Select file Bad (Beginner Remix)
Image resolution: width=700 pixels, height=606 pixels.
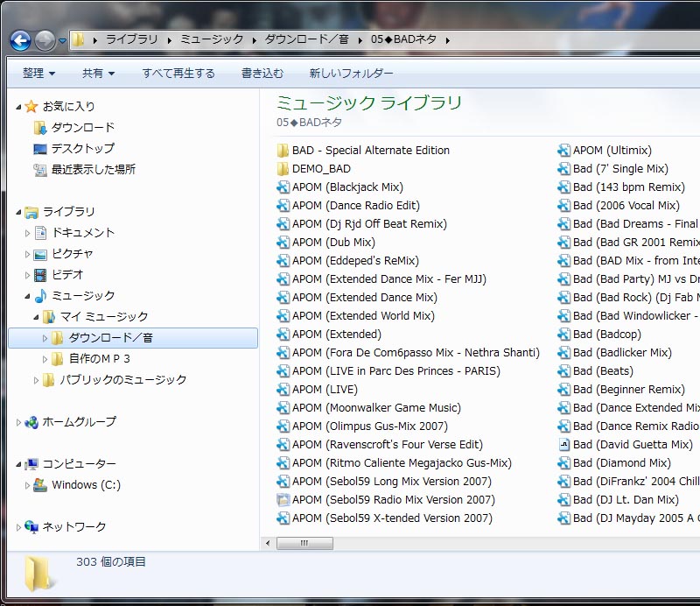(x=629, y=389)
